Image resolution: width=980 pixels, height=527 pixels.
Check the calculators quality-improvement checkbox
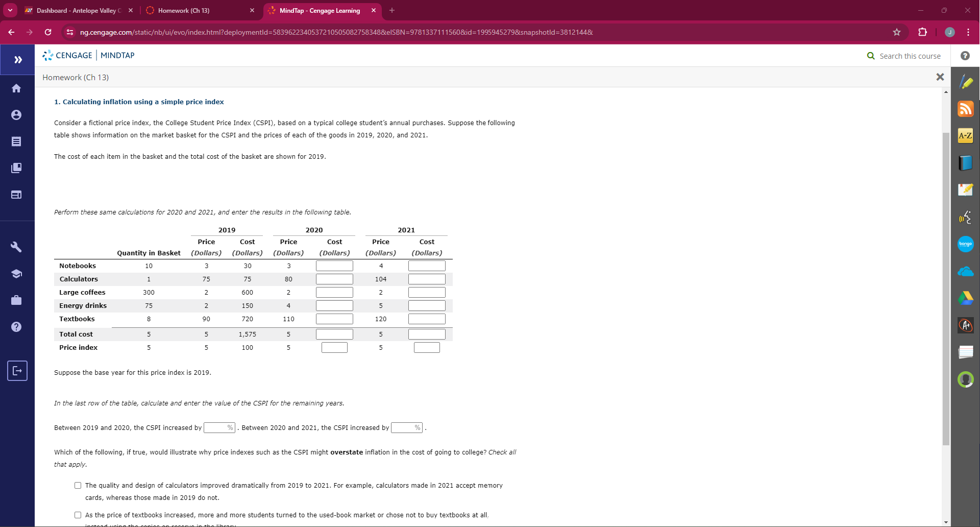point(78,485)
